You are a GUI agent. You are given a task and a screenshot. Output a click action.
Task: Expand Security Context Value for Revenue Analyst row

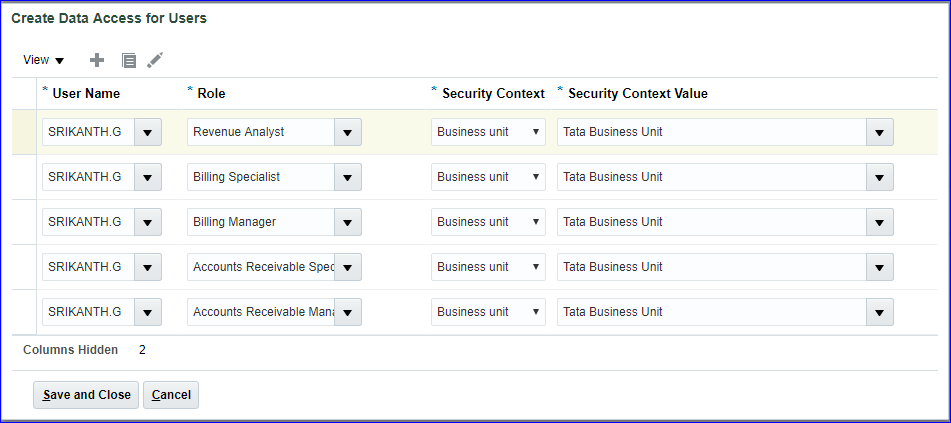pos(879,132)
